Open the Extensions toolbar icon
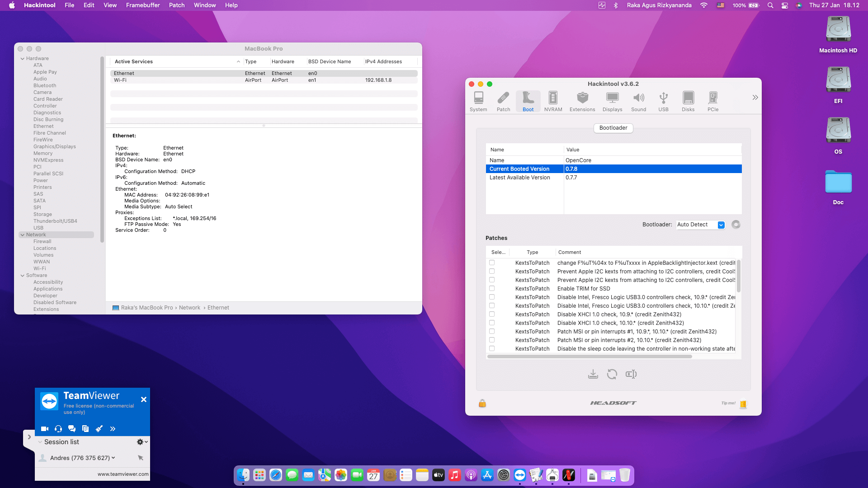This screenshot has width=868, height=488. coord(582,101)
